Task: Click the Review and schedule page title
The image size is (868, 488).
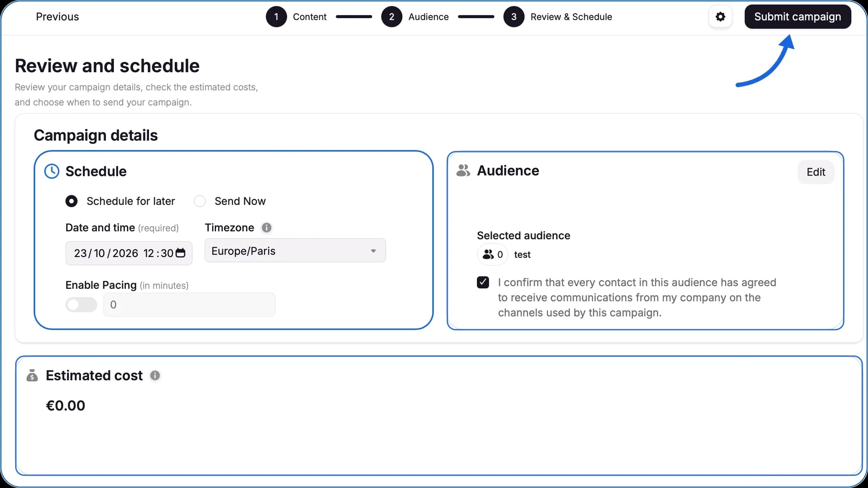Action: click(107, 66)
